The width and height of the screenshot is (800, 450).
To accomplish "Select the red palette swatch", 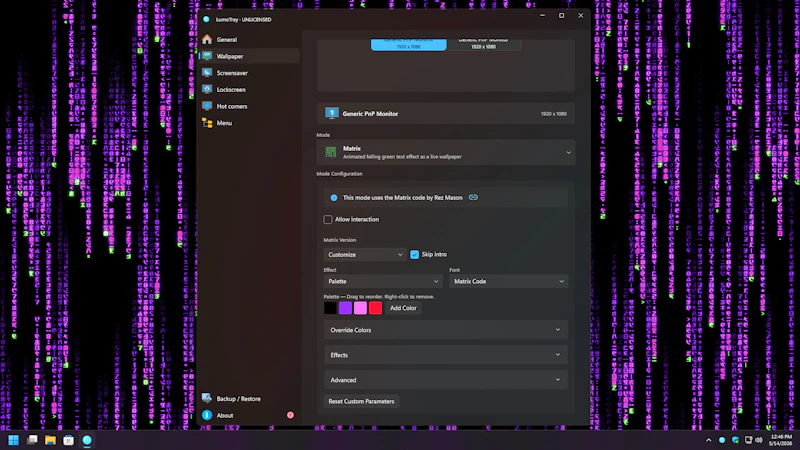I will pos(376,308).
